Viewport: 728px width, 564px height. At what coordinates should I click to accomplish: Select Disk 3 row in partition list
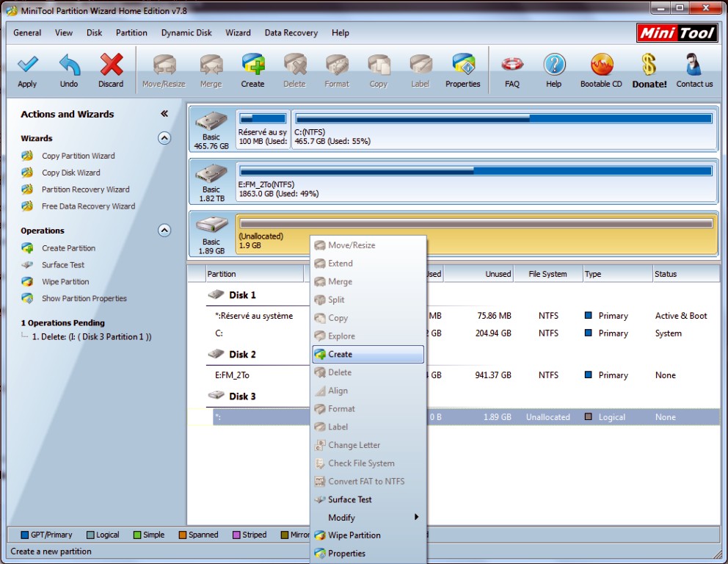click(x=242, y=397)
